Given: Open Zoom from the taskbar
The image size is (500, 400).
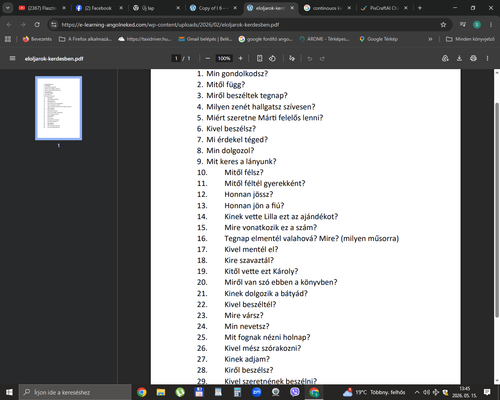Looking at the screenshot, I should (256, 392).
